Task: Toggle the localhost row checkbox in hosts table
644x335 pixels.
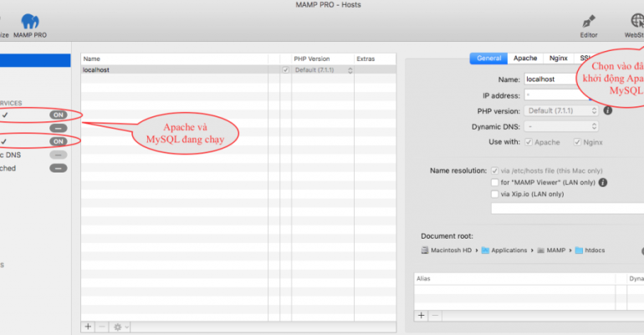Action: (x=285, y=70)
